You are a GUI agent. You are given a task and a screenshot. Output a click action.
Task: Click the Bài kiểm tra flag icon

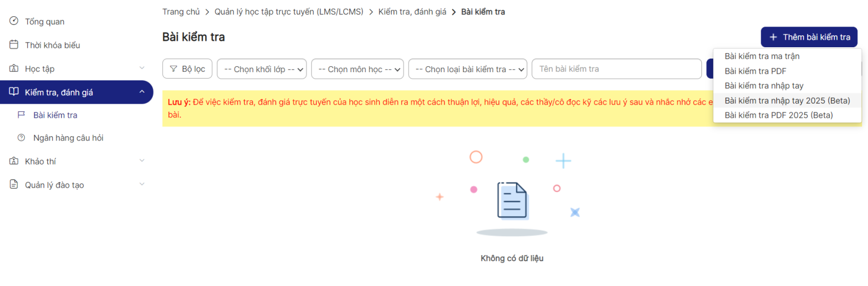(22, 115)
